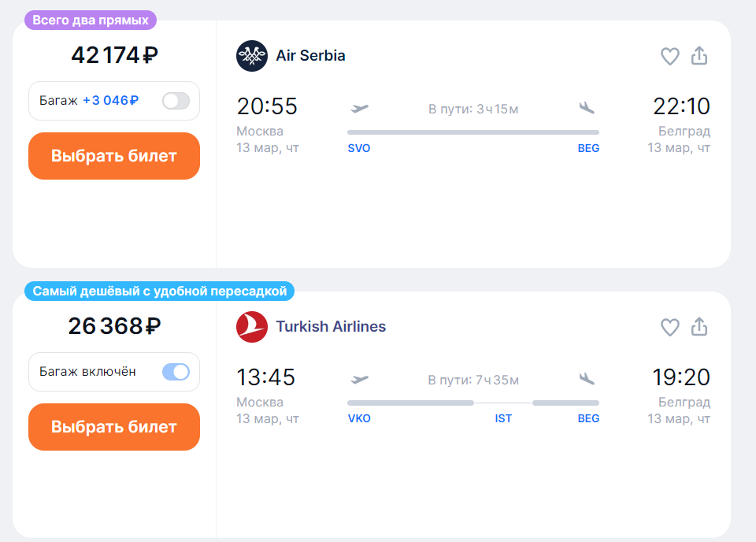The width and height of the screenshot is (756, 542).
Task: Click BEG arrival code on Air Serbia flight
Action: tap(588, 148)
